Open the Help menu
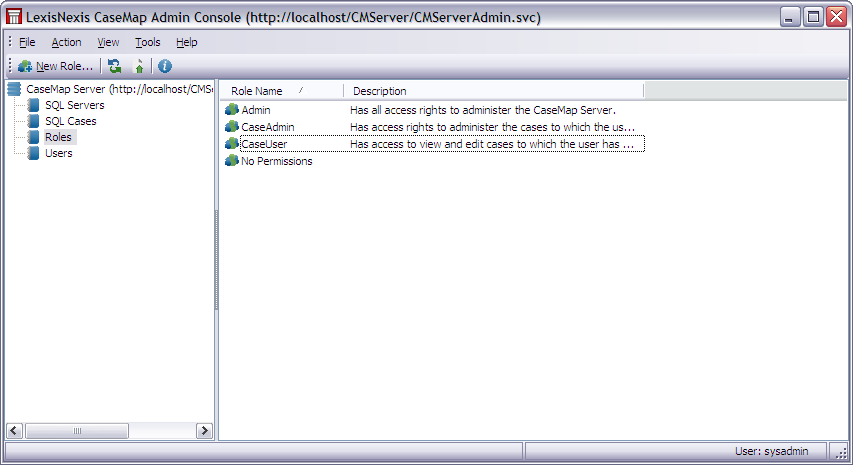This screenshot has height=465, width=853. [x=187, y=42]
